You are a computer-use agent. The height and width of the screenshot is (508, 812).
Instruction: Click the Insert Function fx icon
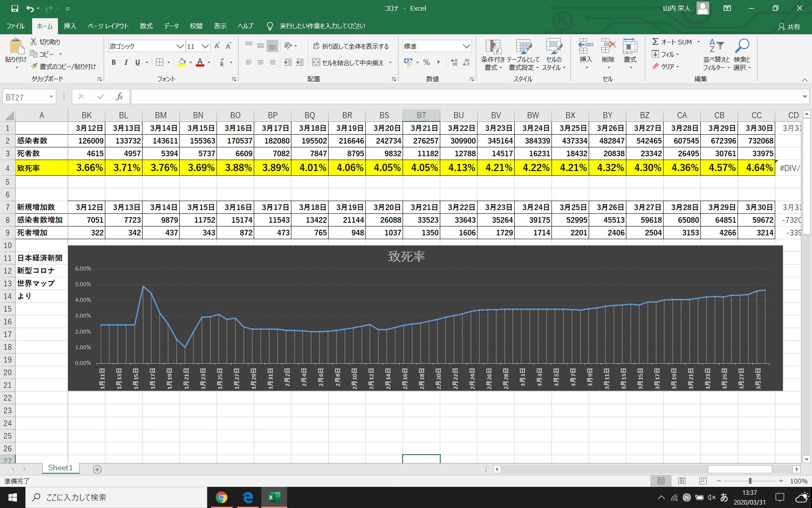point(119,97)
